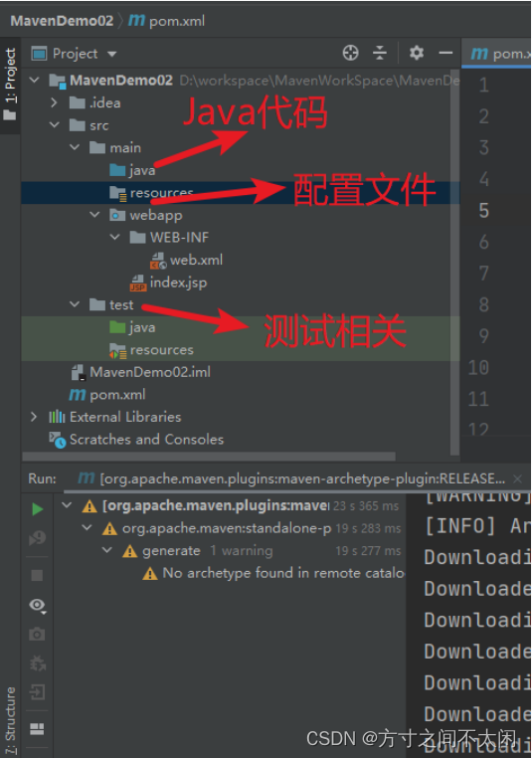Screen dimensions: 532x758
Task: Rerun Maven task with green play icon
Action: click(x=37, y=509)
